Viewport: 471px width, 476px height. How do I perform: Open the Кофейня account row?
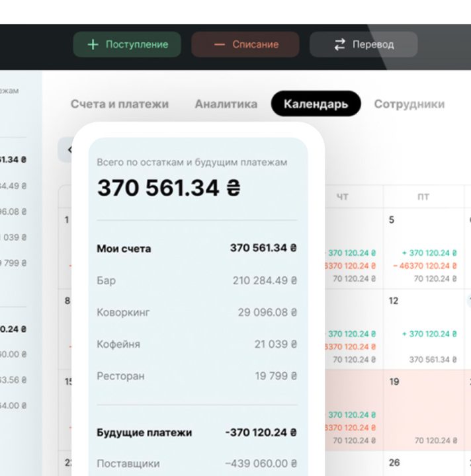(x=196, y=344)
